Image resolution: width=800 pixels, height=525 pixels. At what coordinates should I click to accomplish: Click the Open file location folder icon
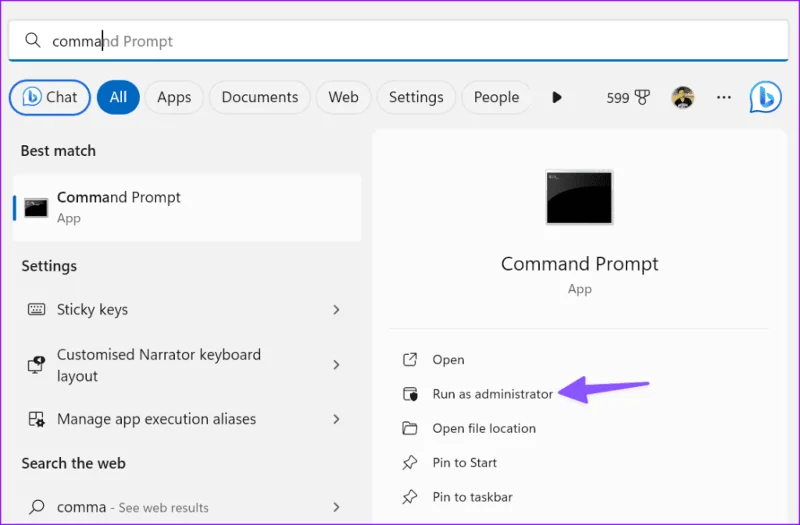[x=410, y=428]
